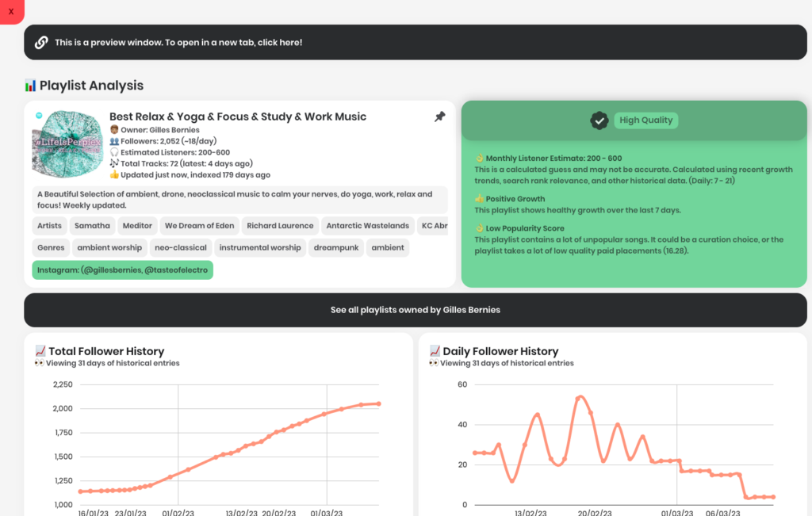Pin the playlist with the pushpin icon
812x516 pixels.
[x=439, y=117]
